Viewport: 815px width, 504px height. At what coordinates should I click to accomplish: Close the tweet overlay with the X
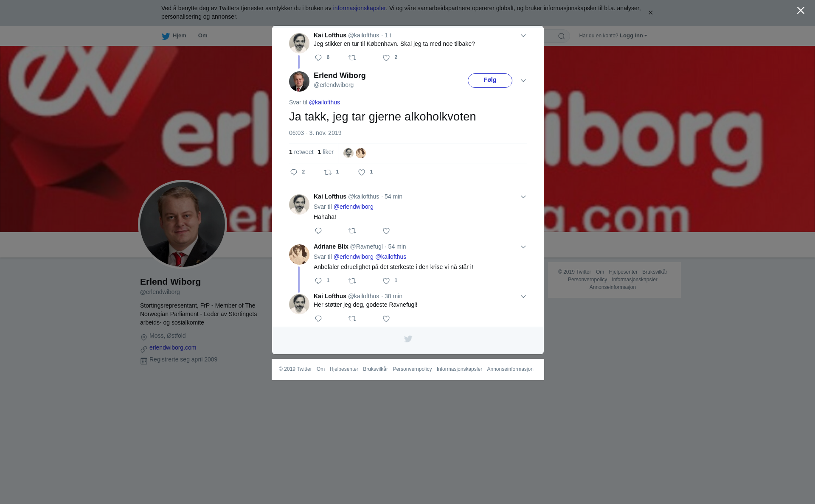[801, 11]
